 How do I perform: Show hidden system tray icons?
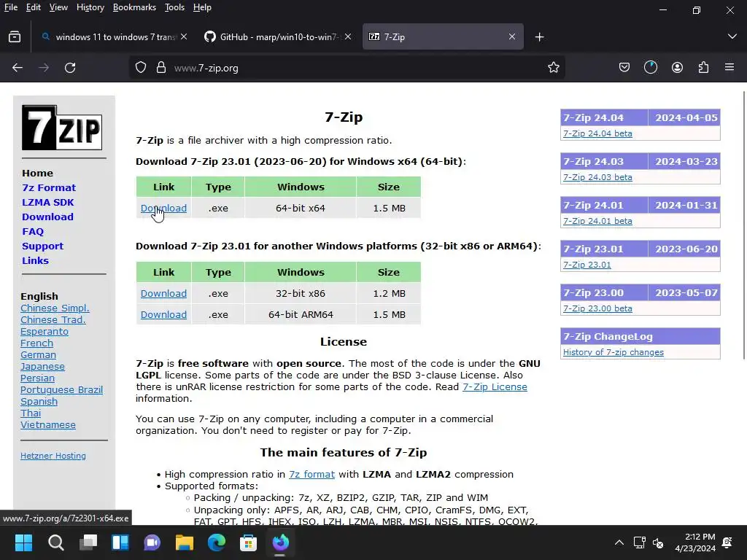[619, 542]
